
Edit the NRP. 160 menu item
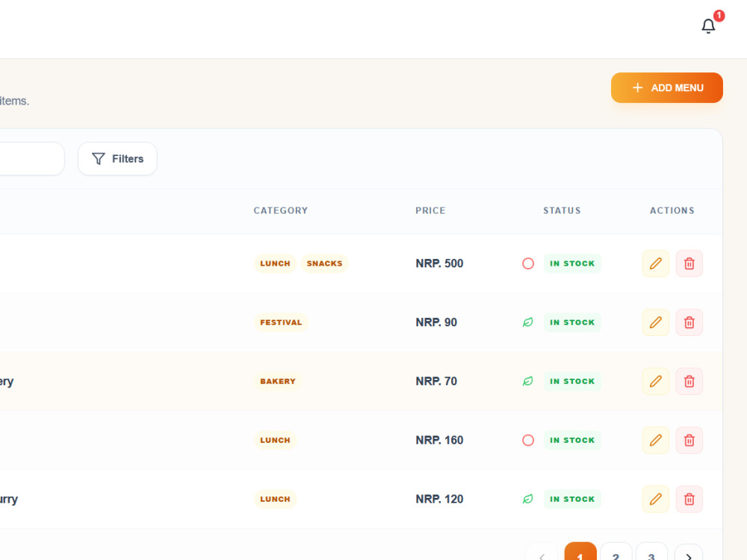pos(656,440)
